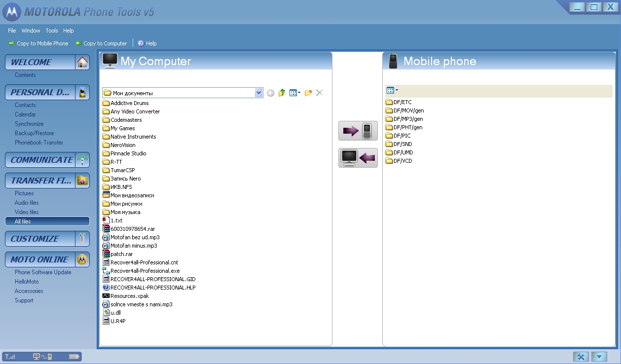Select the DF/MP3/gen phone folder
Screen dimensions: 621x364
point(404,119)
